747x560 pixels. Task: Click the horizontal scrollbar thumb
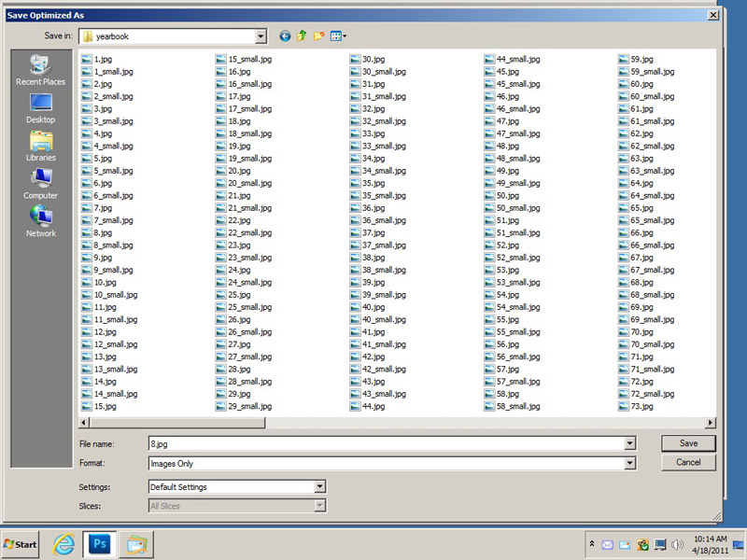[177, 423]
